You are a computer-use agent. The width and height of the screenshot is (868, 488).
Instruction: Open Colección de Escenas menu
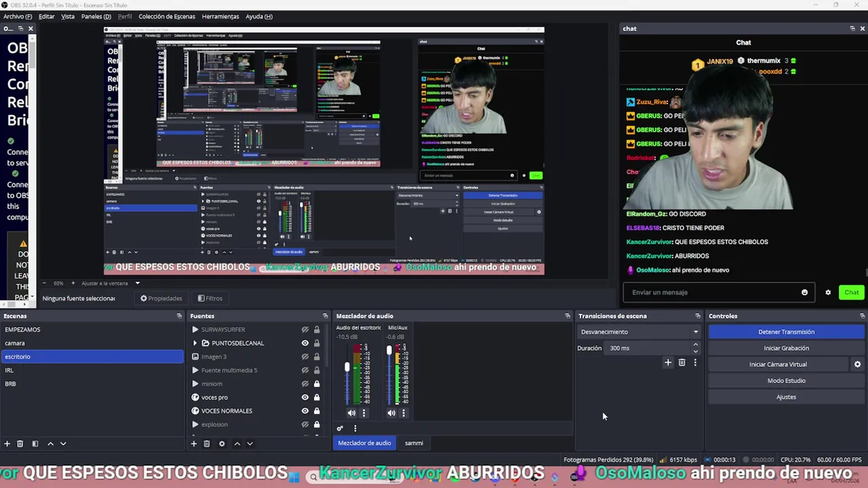point(167,16)
